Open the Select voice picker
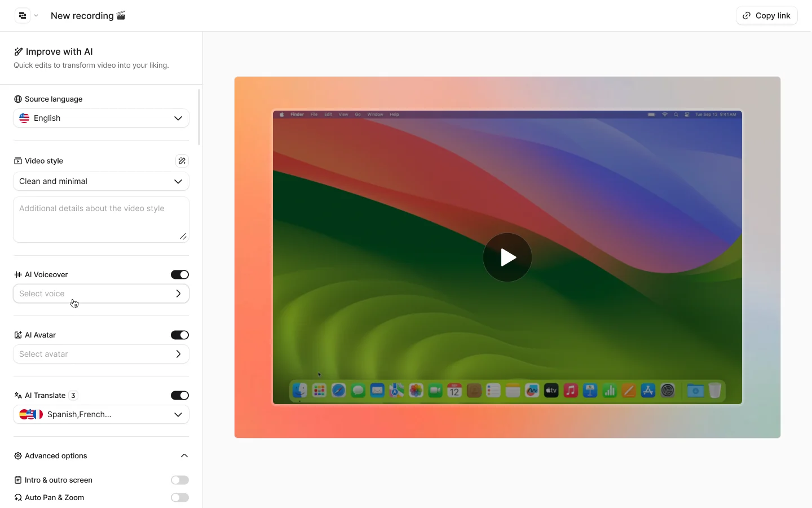 point(101,294)
